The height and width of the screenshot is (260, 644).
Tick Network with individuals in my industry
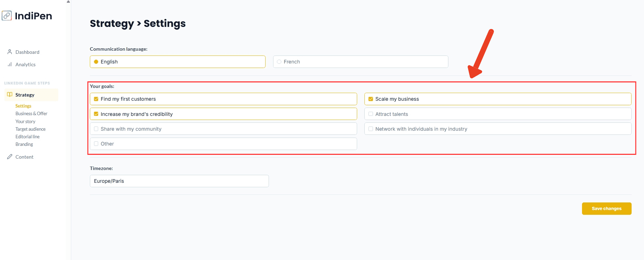[371, 129]
